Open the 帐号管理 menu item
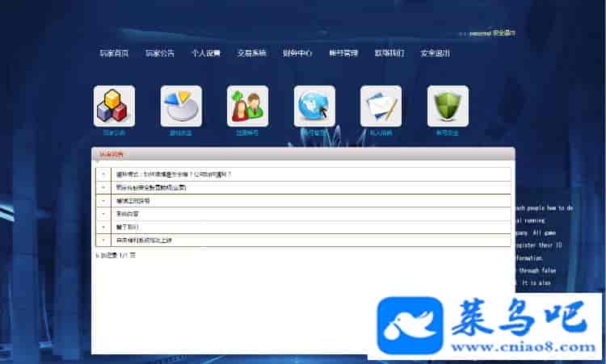Image resolution: width=606 pixels, height=364 pixels. (343, 53)
